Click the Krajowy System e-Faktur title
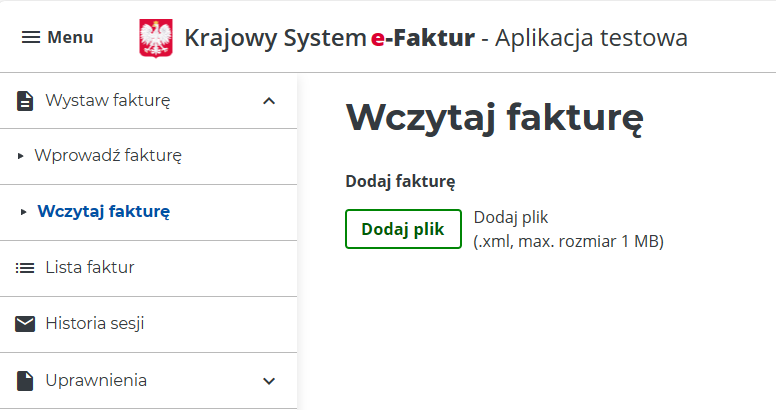Image resolution: width=776 pixels, height=410 pixels. point(435,39)
